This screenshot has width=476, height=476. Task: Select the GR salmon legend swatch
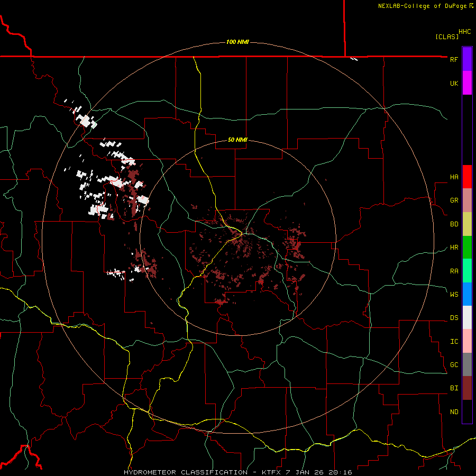[x=467, y=200]
